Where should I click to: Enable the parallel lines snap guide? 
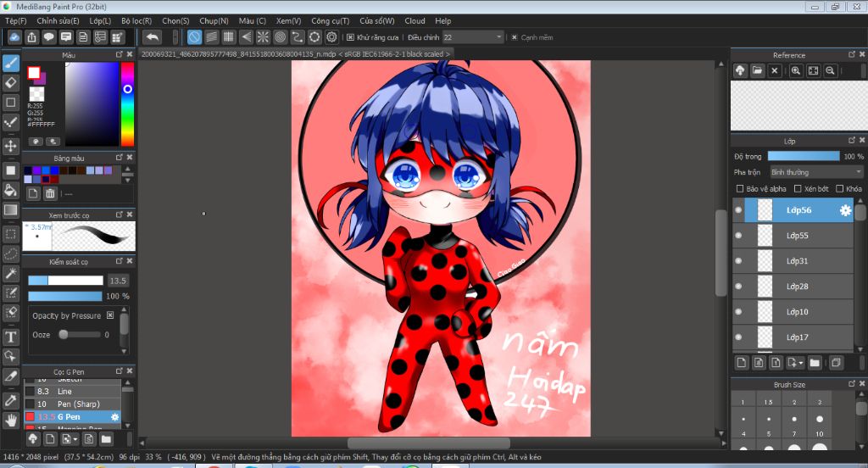pyautogui.click(x=211, y=37)
